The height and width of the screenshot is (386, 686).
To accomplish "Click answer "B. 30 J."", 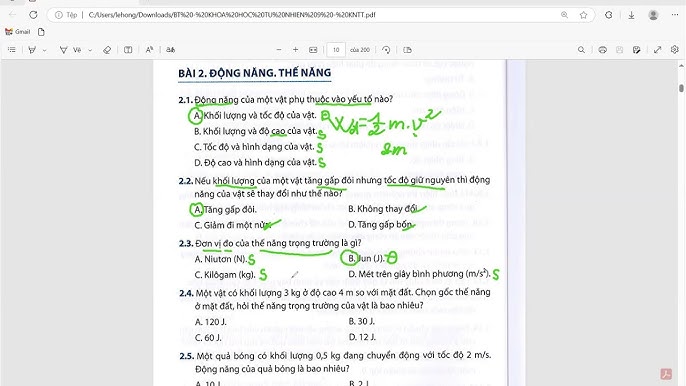I will 362,322.
